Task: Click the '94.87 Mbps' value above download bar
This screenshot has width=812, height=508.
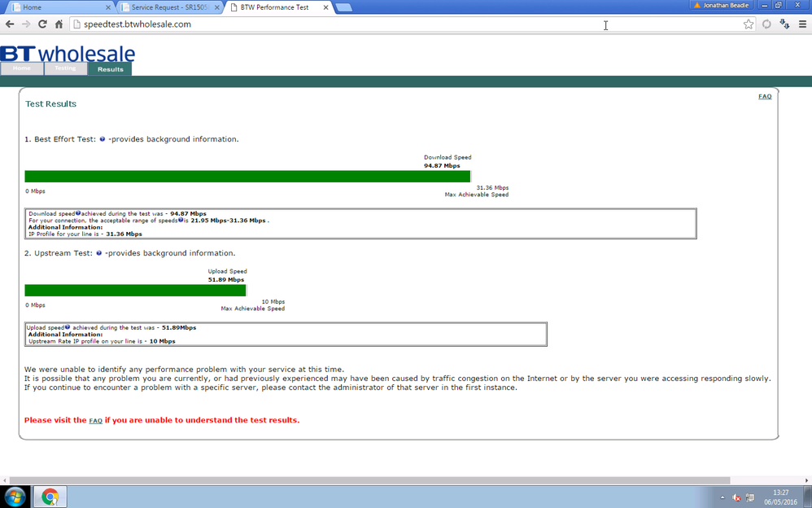Action: pos(442,166)
